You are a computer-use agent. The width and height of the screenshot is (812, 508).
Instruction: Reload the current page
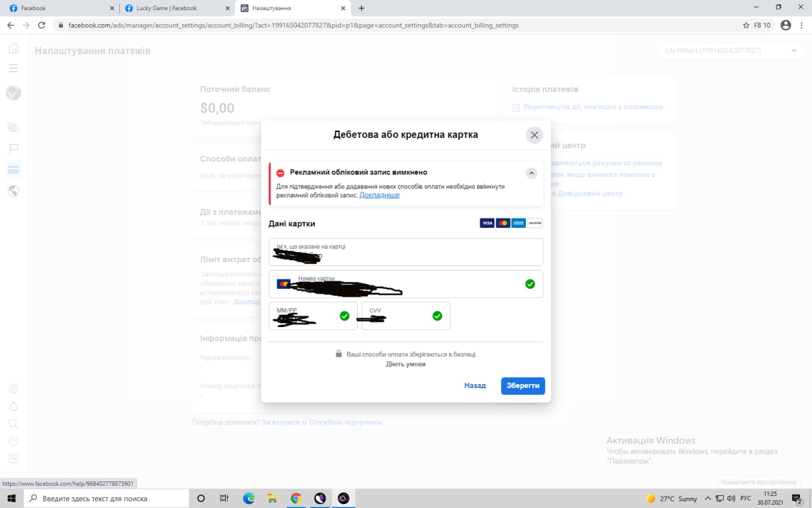42,25
